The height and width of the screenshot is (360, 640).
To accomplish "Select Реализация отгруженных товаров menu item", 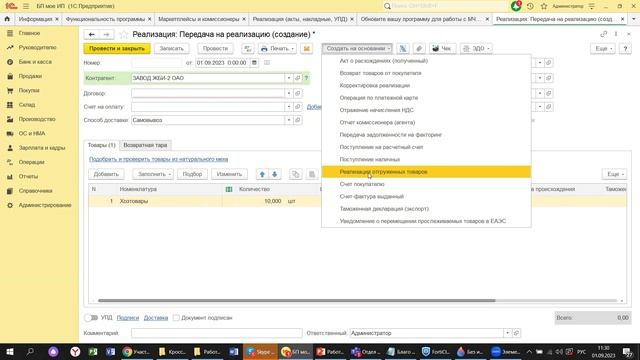I will [x=426, y=172].
